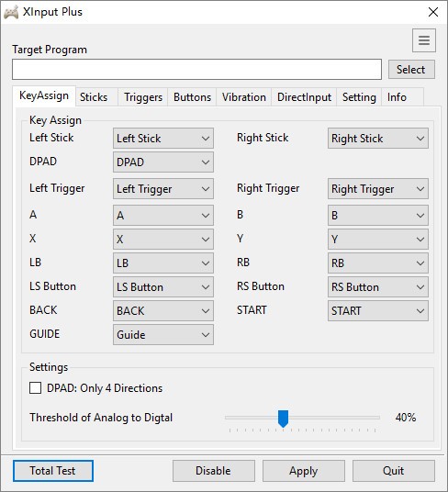
Task: Click the Target Program text field
Action: click(x=196, y=69)
